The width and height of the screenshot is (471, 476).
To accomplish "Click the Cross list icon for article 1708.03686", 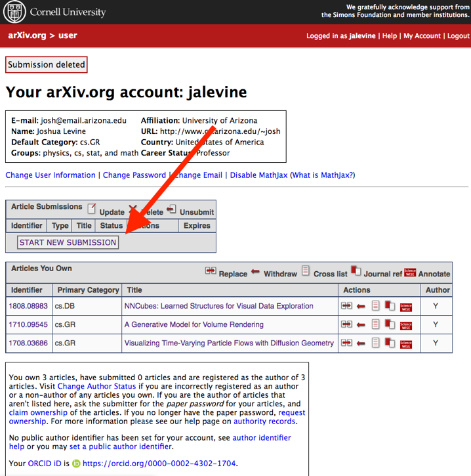I will tap(375, 343).
